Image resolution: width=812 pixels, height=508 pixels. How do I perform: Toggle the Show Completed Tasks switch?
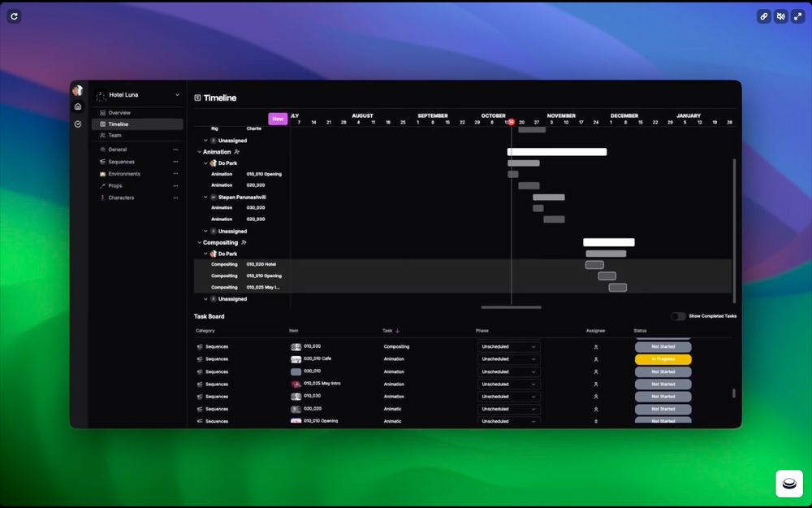678,316
